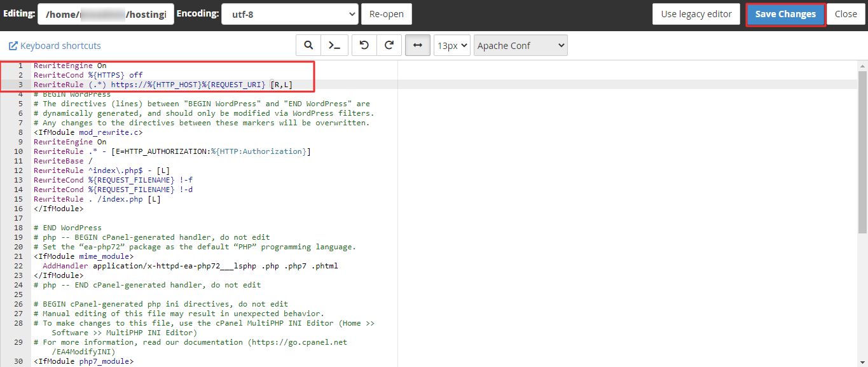Save the file with Save Changes
Screen dimensions: 868x367
785,14
